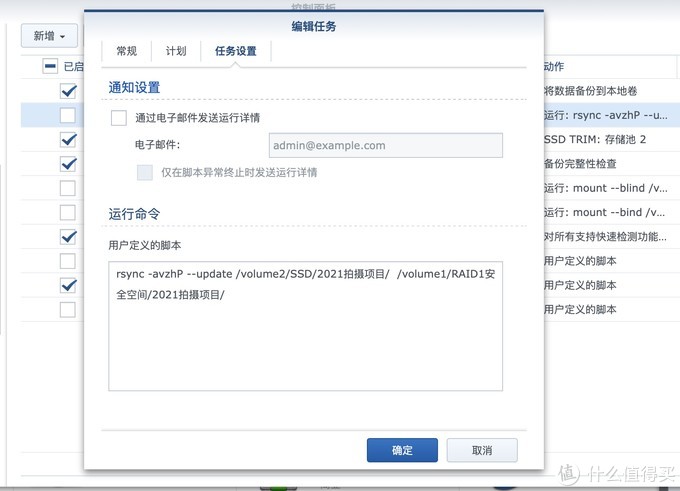Click the 通知设置 section heading

point(134,87)
